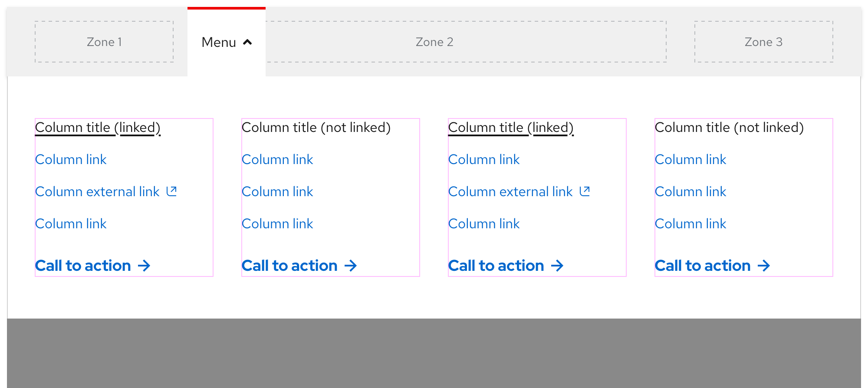The width and height of the screenshot is (868, 388).
Task: Click the arrow icon on third Call to action
Action: 558,266
